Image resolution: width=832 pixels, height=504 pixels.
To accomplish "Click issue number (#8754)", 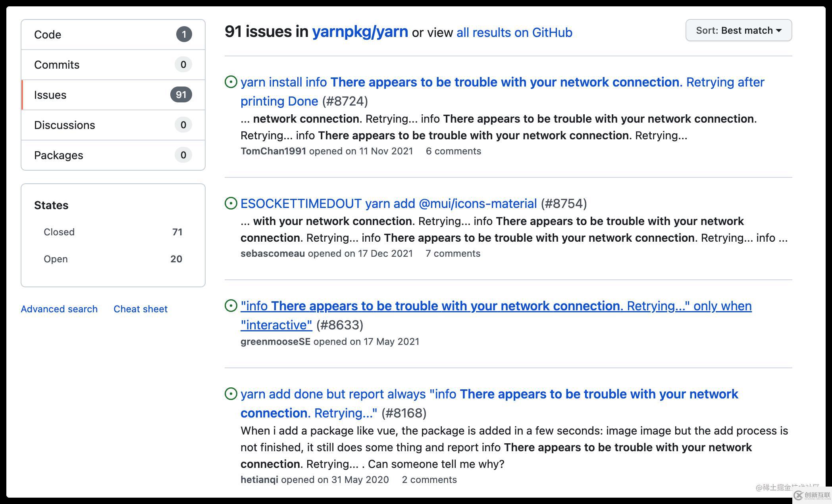I will (564, 203).
